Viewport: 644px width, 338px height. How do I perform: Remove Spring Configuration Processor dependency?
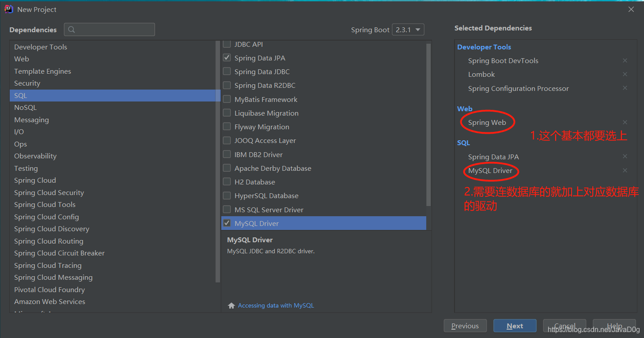coord(625,88)
